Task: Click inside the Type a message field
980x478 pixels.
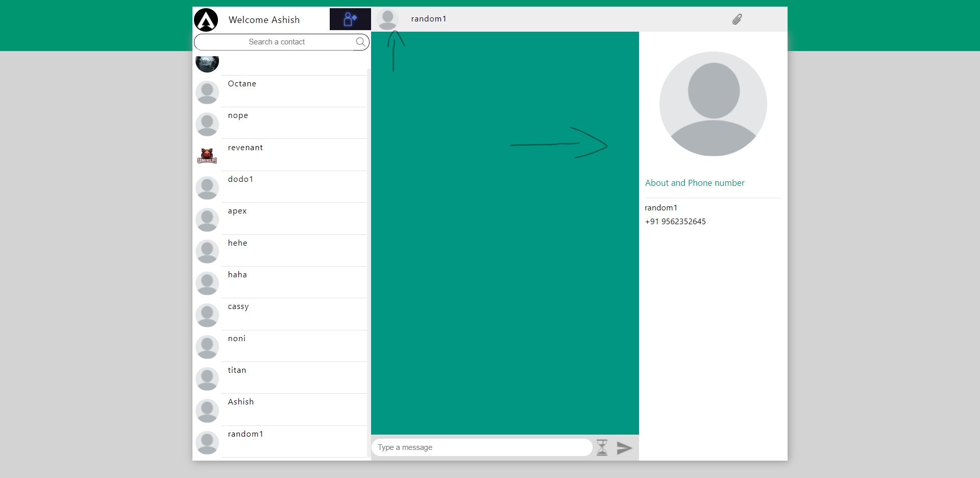Action: [481, 447]
